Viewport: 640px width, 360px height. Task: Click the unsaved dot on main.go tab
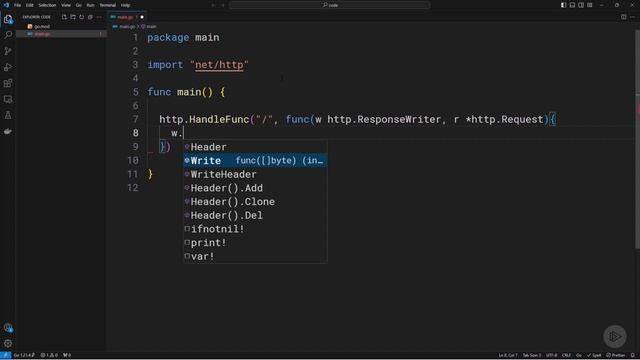[142, 17]
